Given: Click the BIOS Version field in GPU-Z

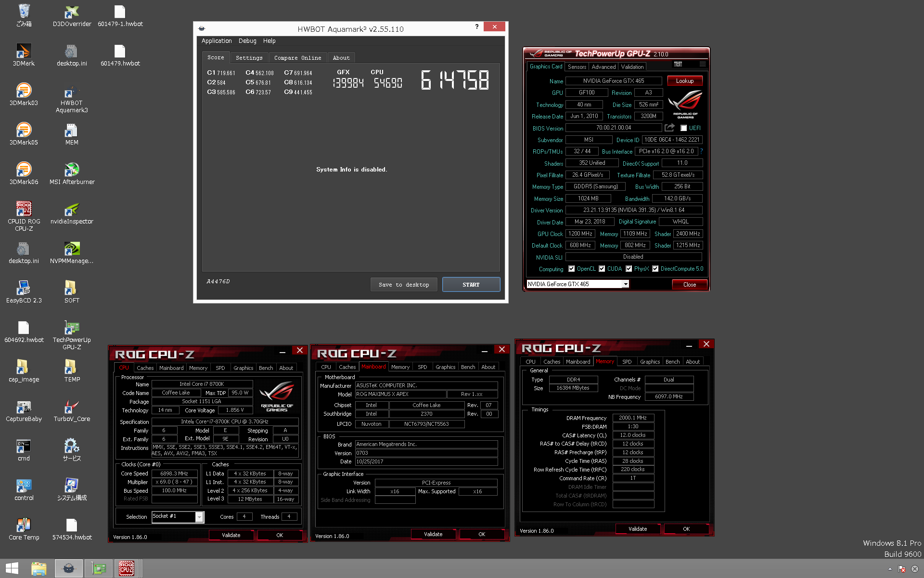Looking at the screenshot, I should click(x=614, y=128).
